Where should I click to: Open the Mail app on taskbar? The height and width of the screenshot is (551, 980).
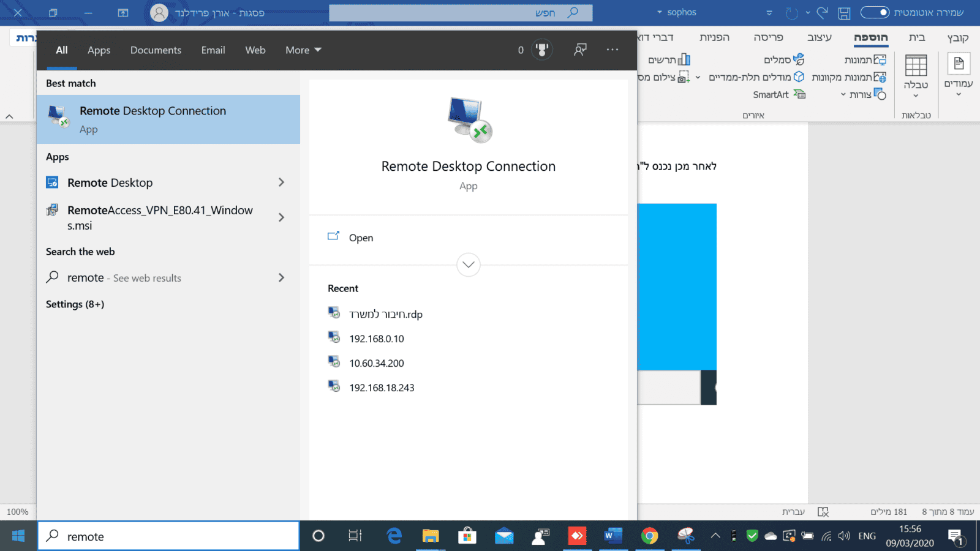tap(504, 536)
